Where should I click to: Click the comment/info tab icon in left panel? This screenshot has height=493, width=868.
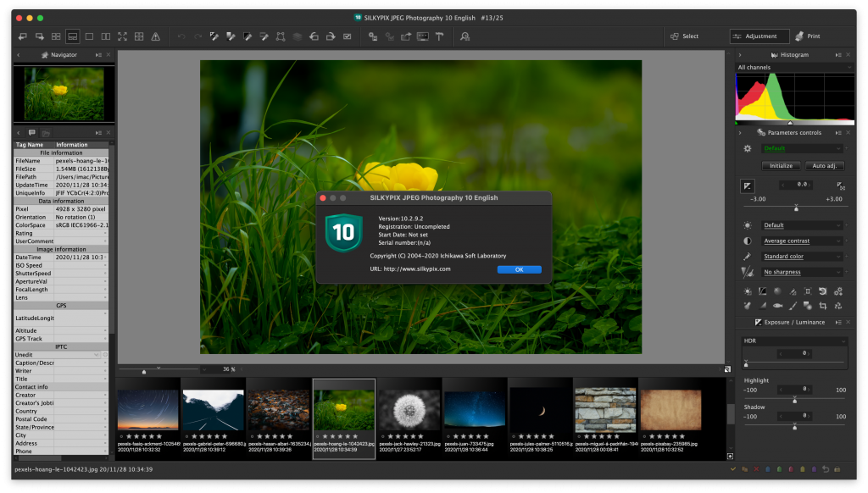click(32, 133)
